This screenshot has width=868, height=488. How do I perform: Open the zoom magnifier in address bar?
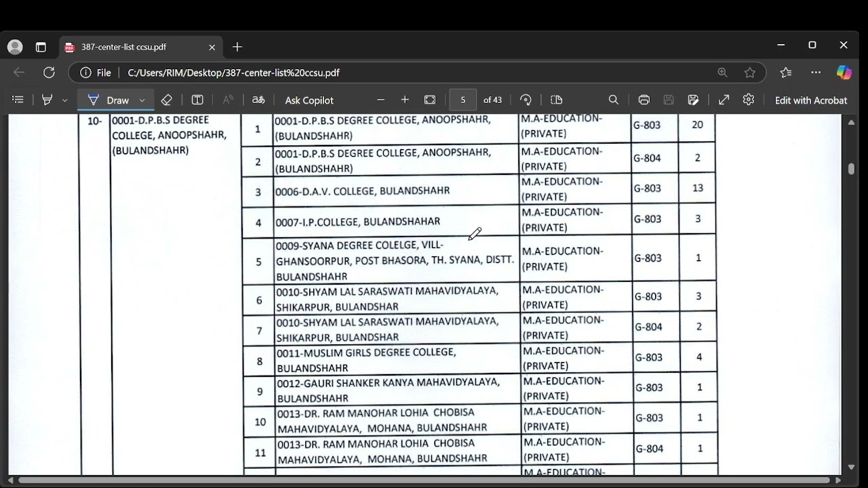[722, 73]
